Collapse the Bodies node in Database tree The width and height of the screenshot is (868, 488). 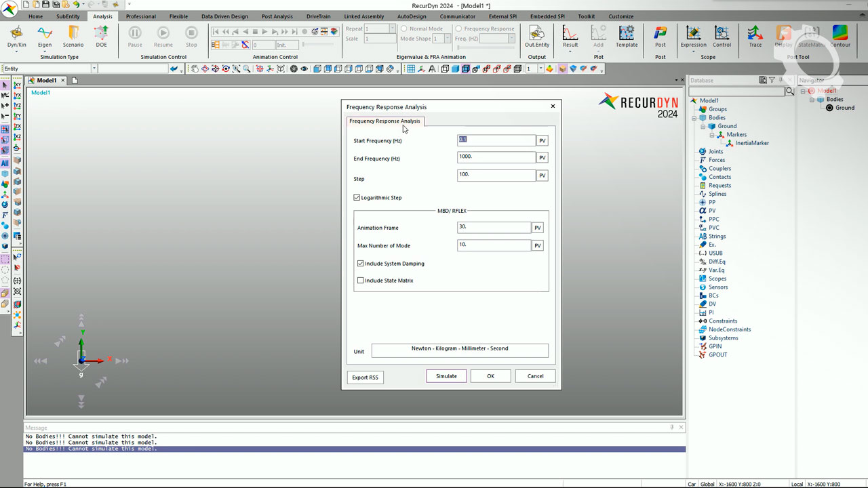[694, 118]
